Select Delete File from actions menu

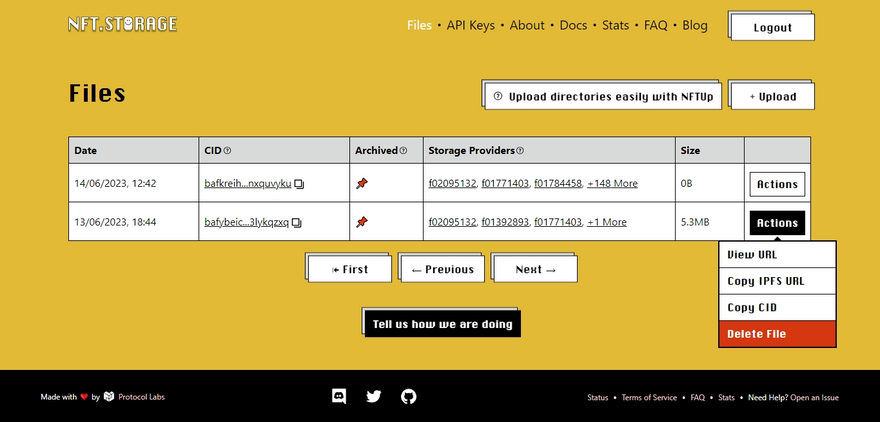click(x=777, y=334)
